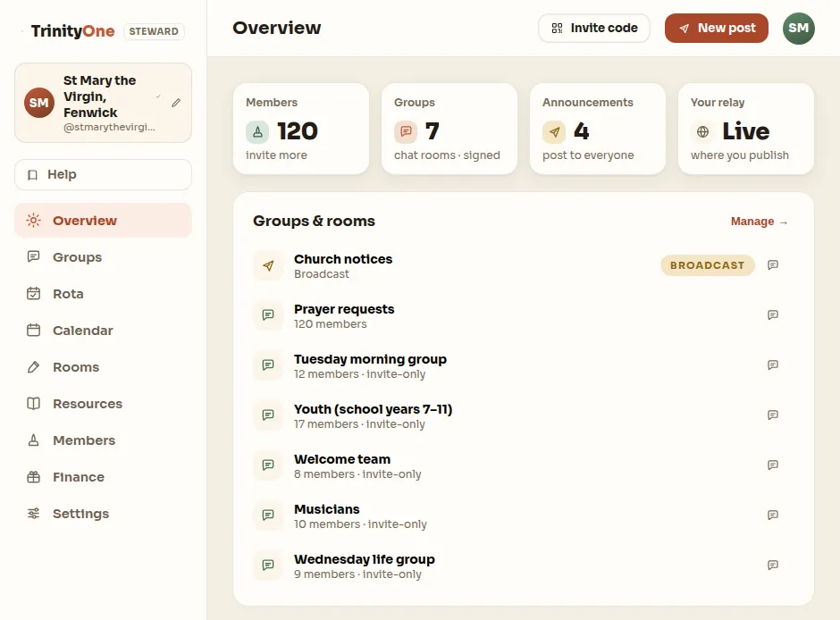840x620 pixels.
Task: Click the Wednesday life group title
Action: tap(365, 559)
